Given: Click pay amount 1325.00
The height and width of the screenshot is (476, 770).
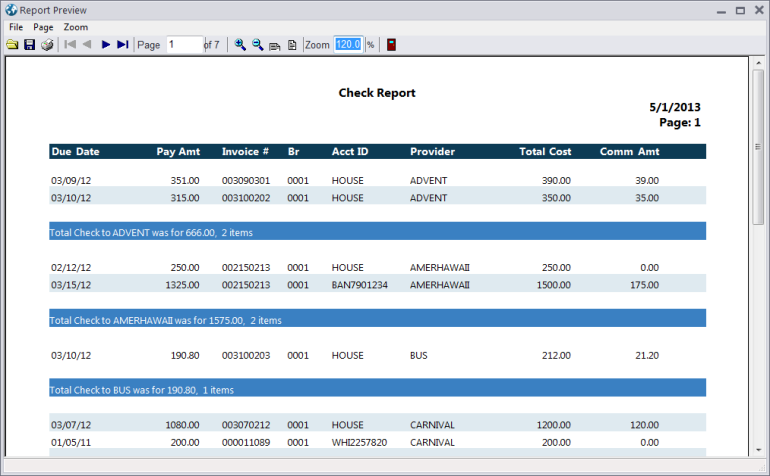Looking at the screenshot, I should pyautogui.click(x=182, y=285).
